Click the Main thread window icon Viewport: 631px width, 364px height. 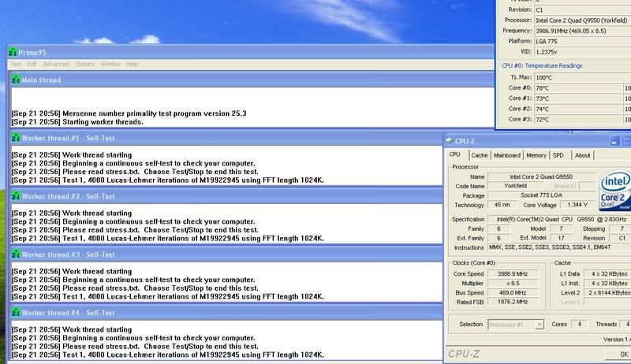(16, 80)
